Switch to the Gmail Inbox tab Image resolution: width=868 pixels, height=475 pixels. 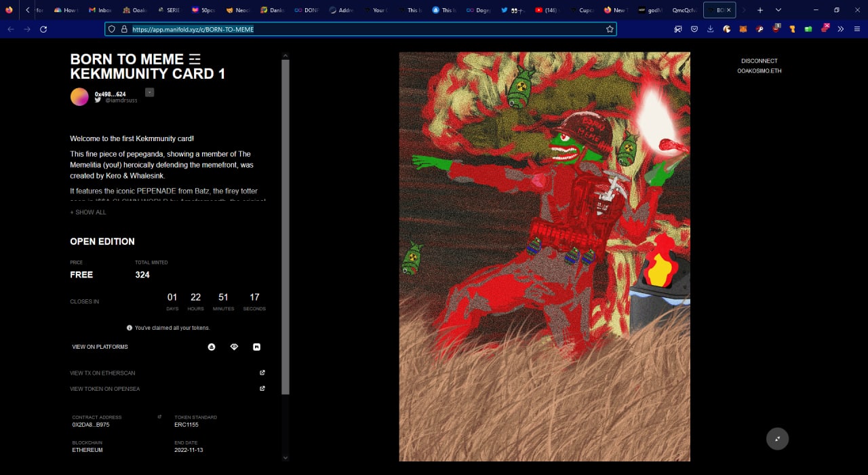pyautogui.click(x=99, y=10)
